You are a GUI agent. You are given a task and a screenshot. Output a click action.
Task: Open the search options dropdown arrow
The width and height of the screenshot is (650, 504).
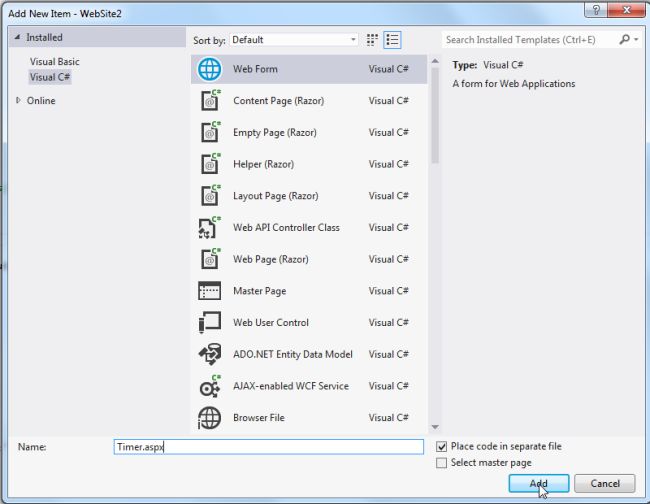point(636,40)
